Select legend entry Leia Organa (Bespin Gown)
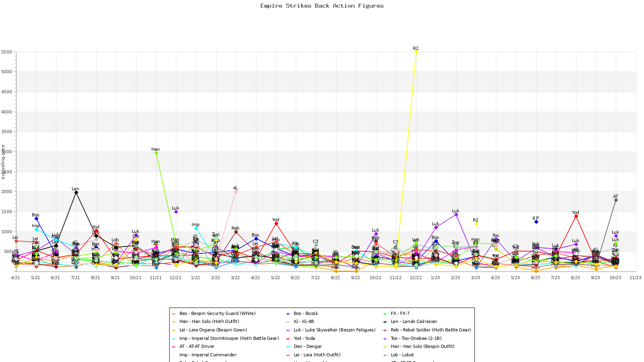644x362 pixels. [x=213, y=330]
